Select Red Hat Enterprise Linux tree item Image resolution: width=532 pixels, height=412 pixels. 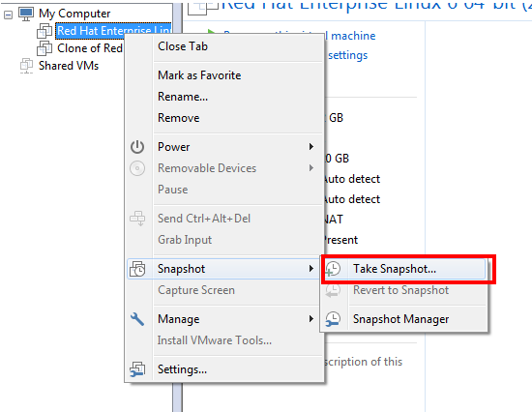[x=113, y=31]
